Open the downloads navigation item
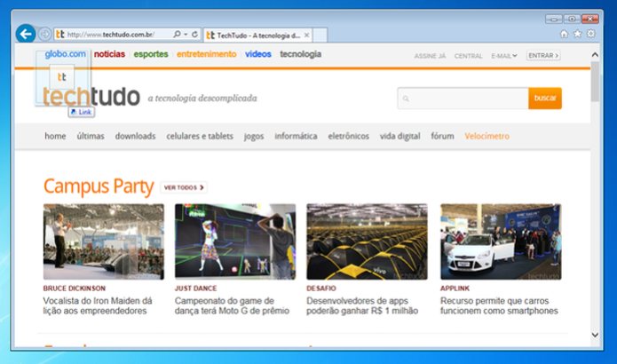Image resolution: width=617 pixels, height=364 pixels. click(135, 136)
